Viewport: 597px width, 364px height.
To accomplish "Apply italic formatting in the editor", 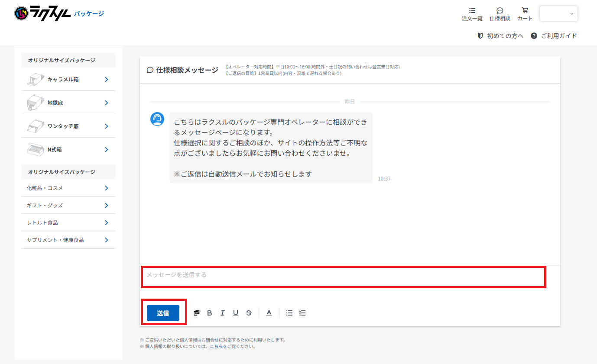I will coord(222,312).
